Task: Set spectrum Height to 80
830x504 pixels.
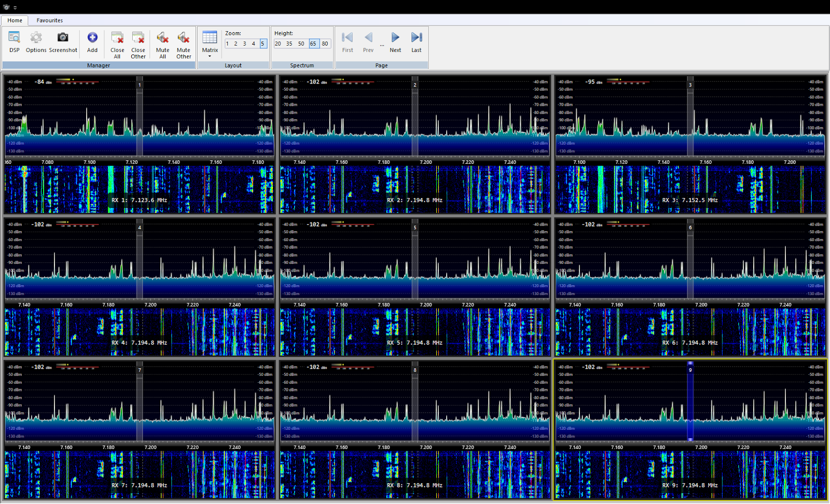Action: [325, 44]
